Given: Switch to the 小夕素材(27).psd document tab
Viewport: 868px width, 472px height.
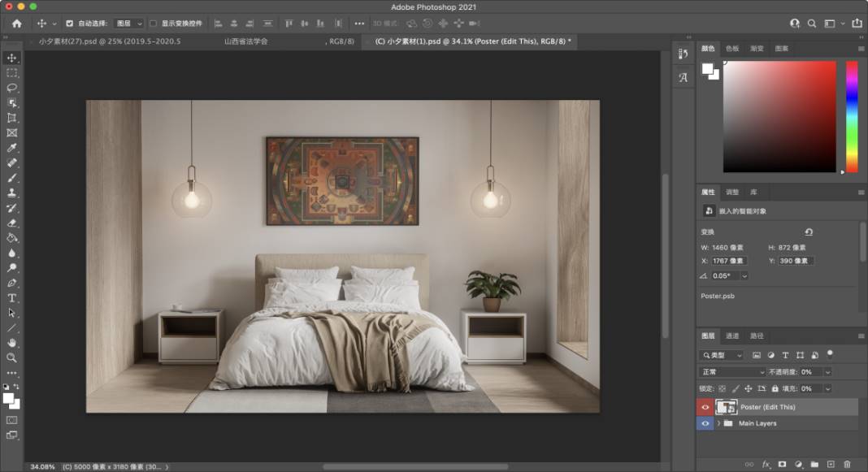Looking at the screenshot, I should 104,41.
